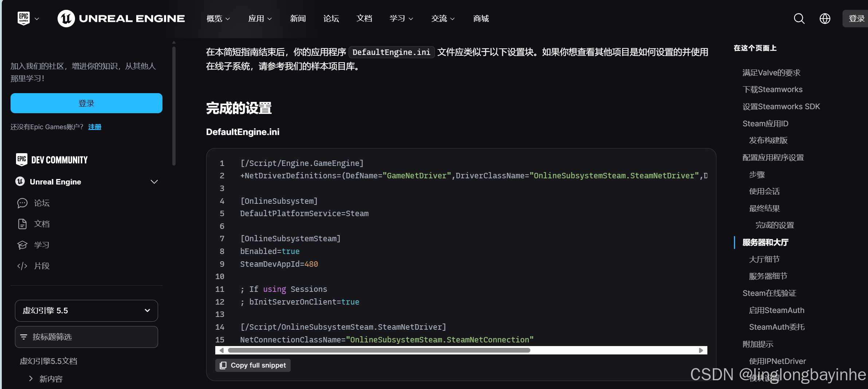Jump to 使用IPNetDriver section
This screenshot has width=868, height=389.
pos(777,361)
